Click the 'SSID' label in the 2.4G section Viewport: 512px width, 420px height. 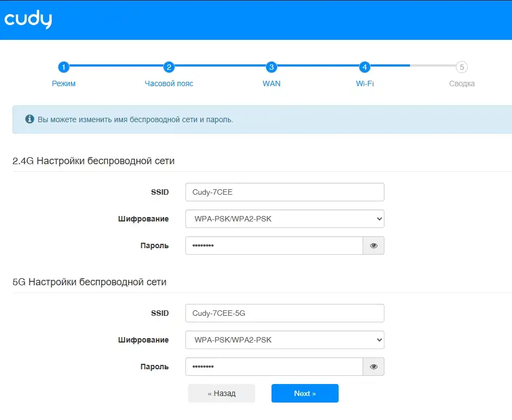[160, 192]
